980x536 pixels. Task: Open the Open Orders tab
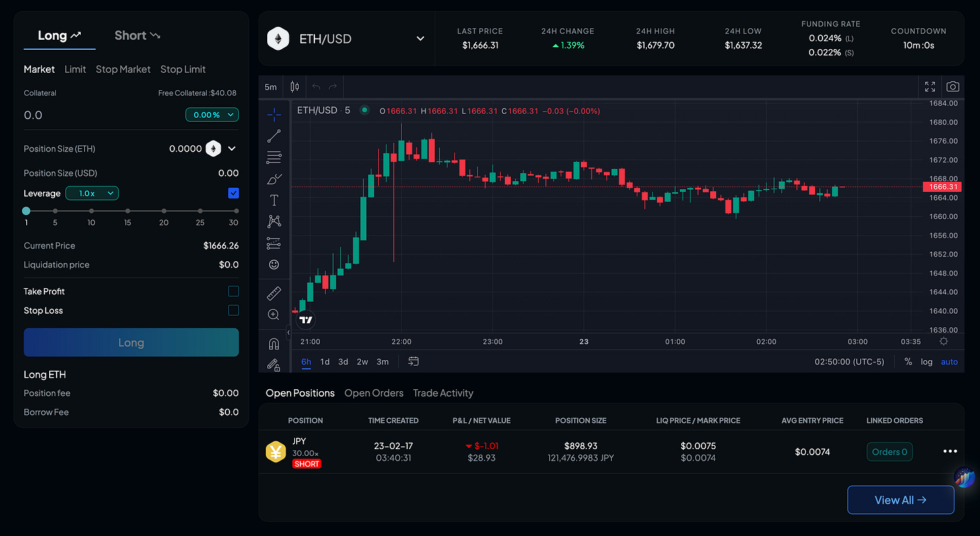point(374,393)
